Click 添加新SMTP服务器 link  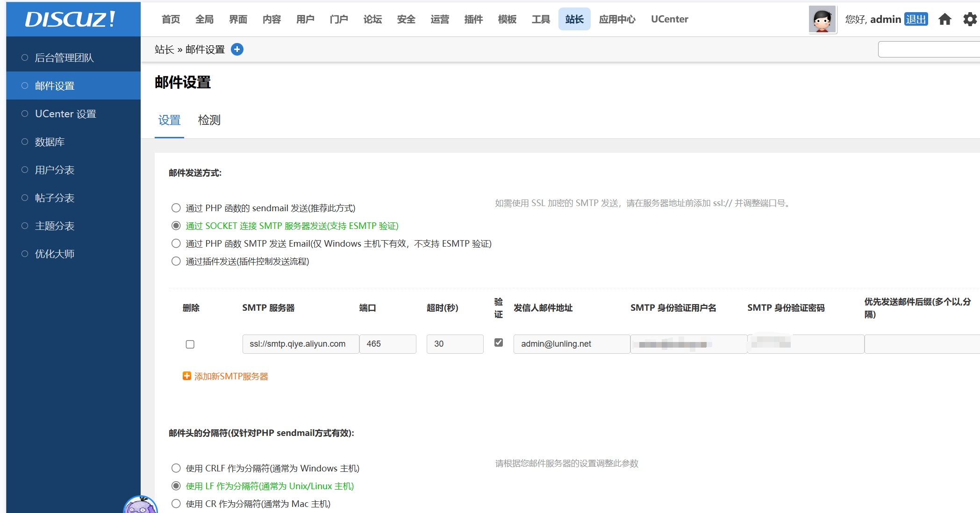click(231, 377)
